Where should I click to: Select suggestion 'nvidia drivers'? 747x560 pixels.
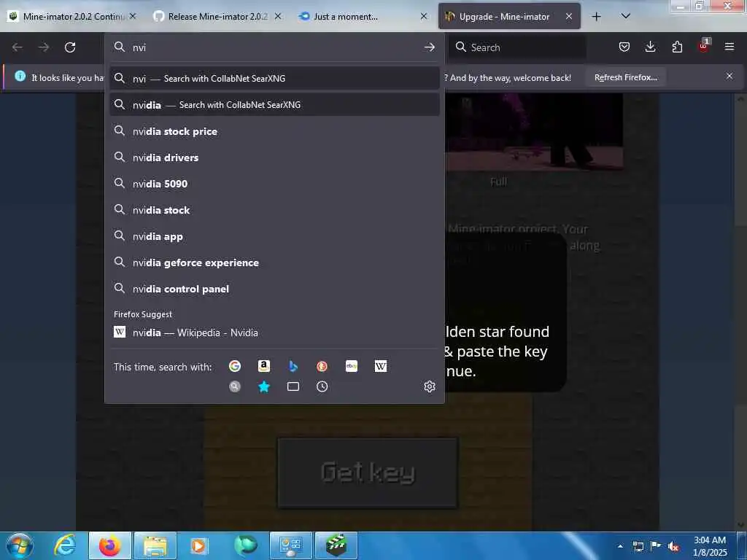[274, 157]
